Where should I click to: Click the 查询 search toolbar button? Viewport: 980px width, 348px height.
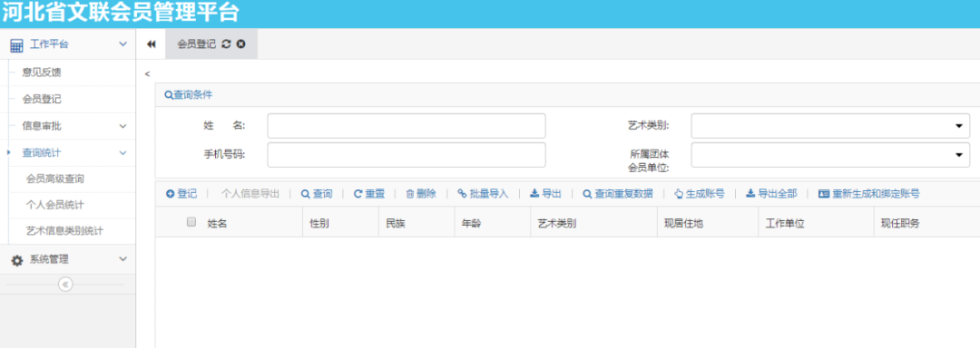tap(317, 194)
